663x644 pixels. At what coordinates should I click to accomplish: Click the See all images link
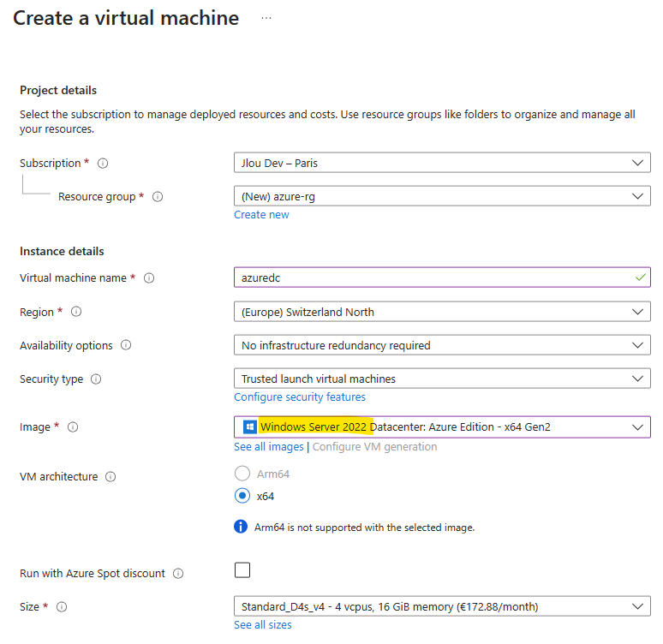[268, 446]
